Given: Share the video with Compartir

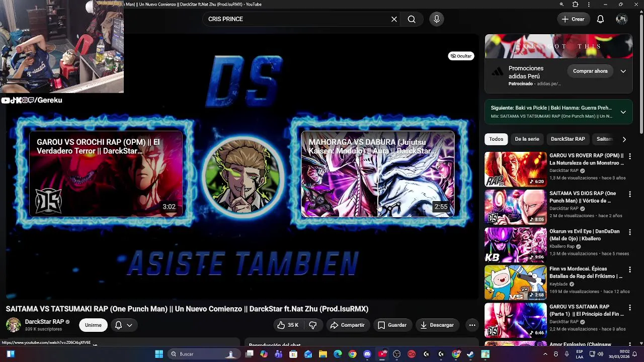Looking at the screenshot, I should pos(347,325).
